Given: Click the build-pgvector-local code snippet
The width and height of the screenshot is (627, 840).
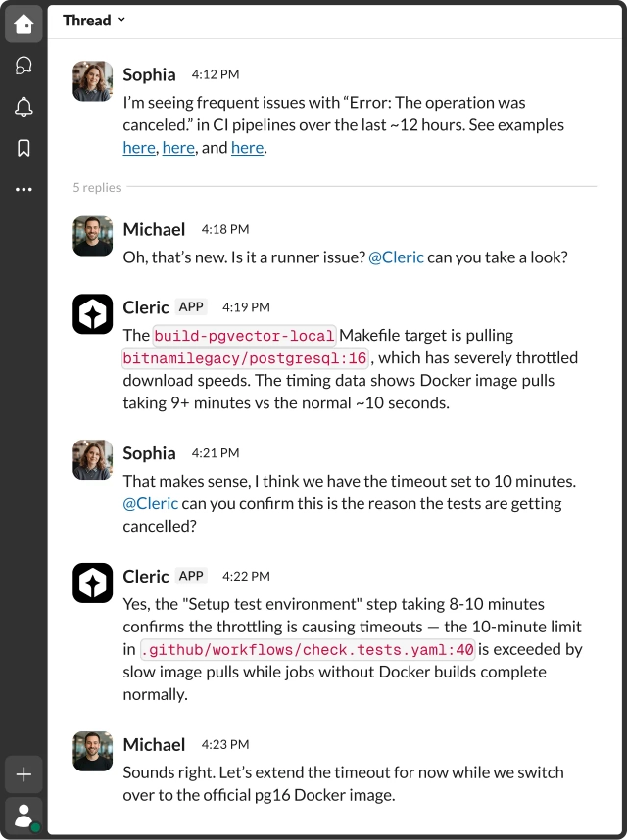Looking at the screenshot, I should (x=244, y=336).
